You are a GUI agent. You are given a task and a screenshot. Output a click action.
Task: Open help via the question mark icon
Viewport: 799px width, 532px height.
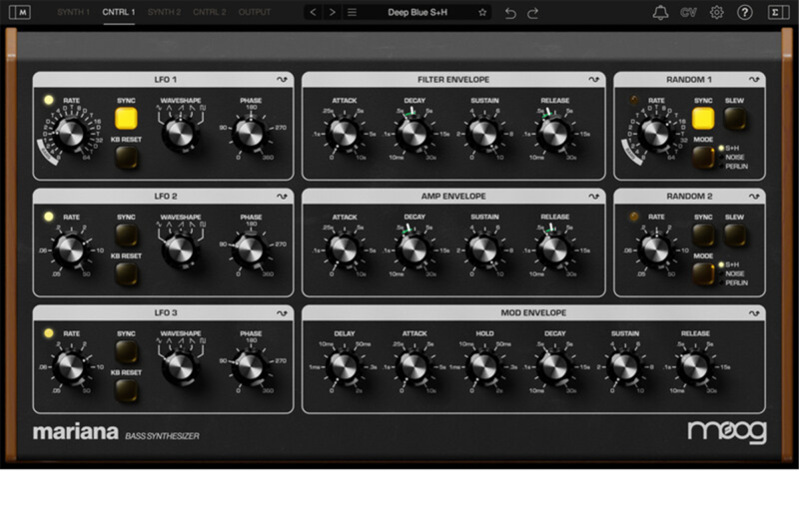pyautogui.click(x=744, y=13)
